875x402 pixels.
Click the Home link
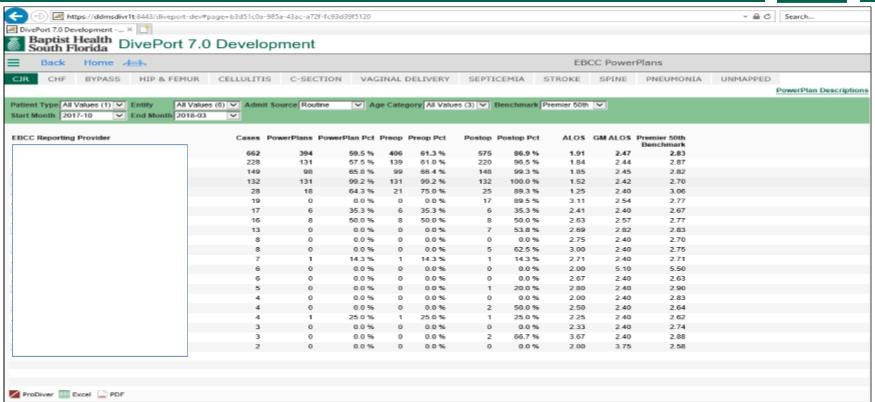click(x=99, y=63)
